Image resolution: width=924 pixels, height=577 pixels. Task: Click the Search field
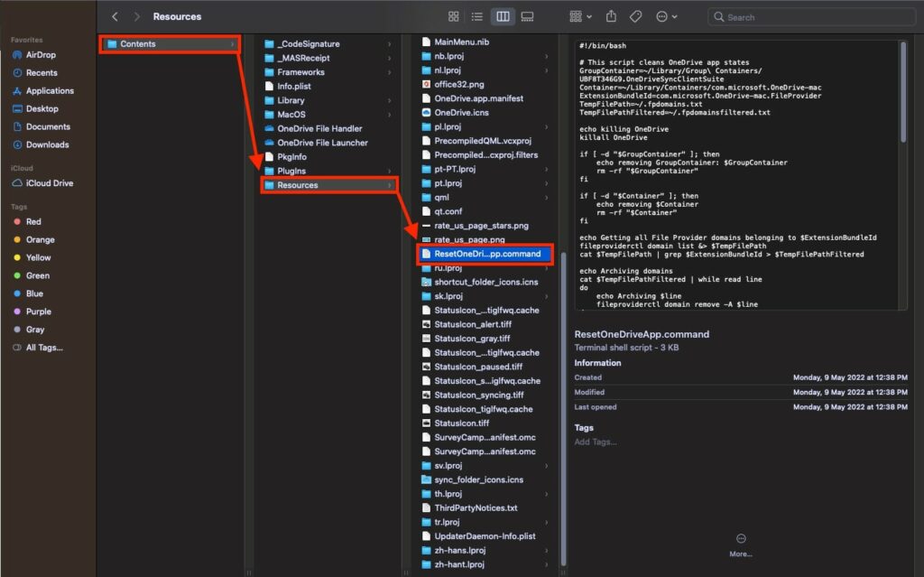click(x=812, y=16)
